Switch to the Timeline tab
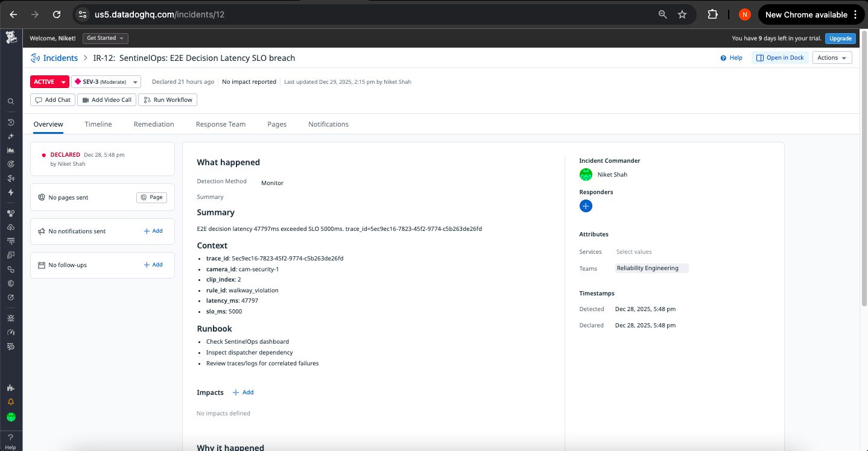The height and width of the screenshot is (451, 868). (98, 124)
